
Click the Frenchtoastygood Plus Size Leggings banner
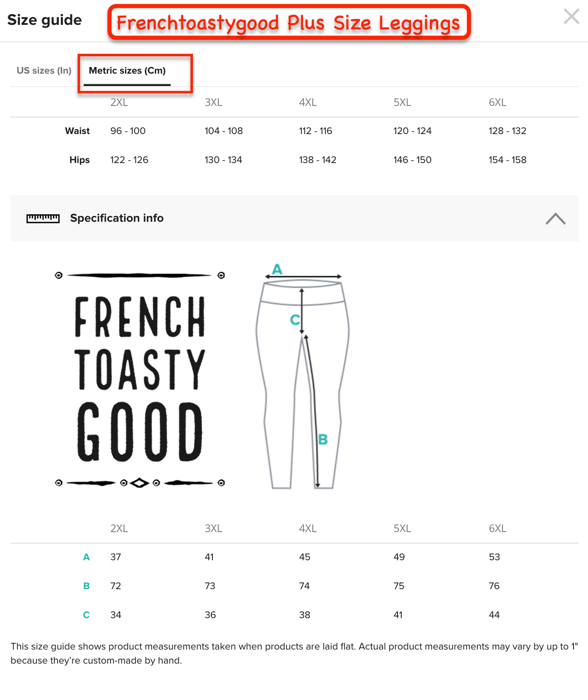289,22
